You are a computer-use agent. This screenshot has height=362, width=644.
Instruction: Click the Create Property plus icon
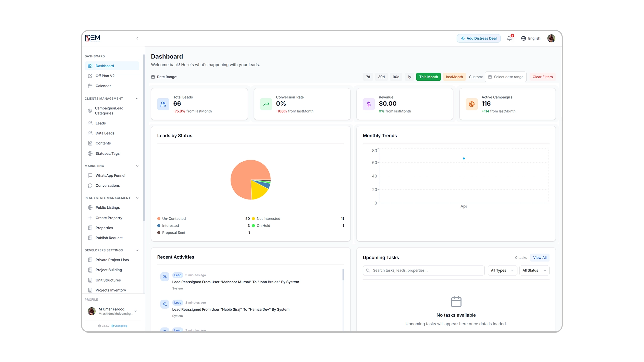(90, 218)
